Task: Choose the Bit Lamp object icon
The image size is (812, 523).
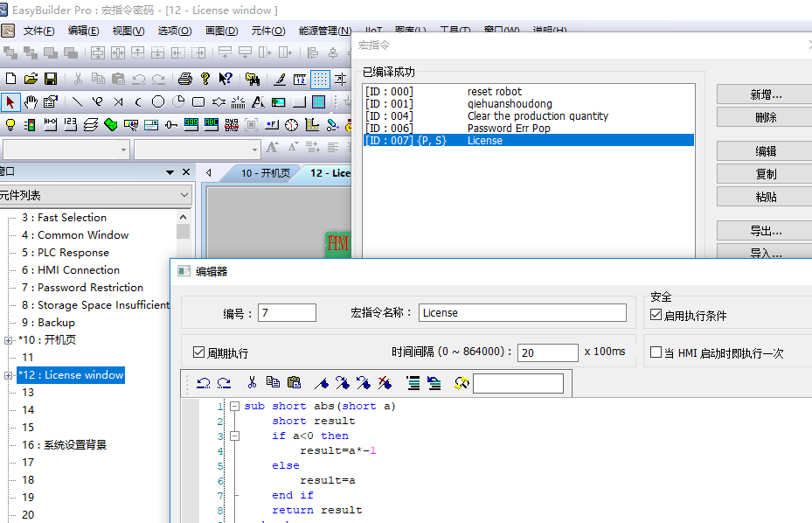Action: point(10,125)
